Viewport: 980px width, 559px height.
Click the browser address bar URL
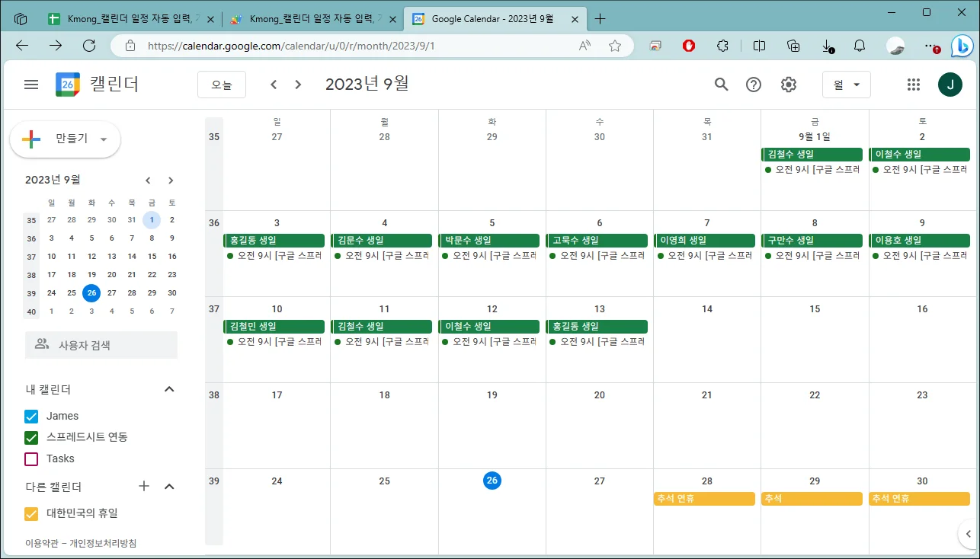tap(291, 46)
